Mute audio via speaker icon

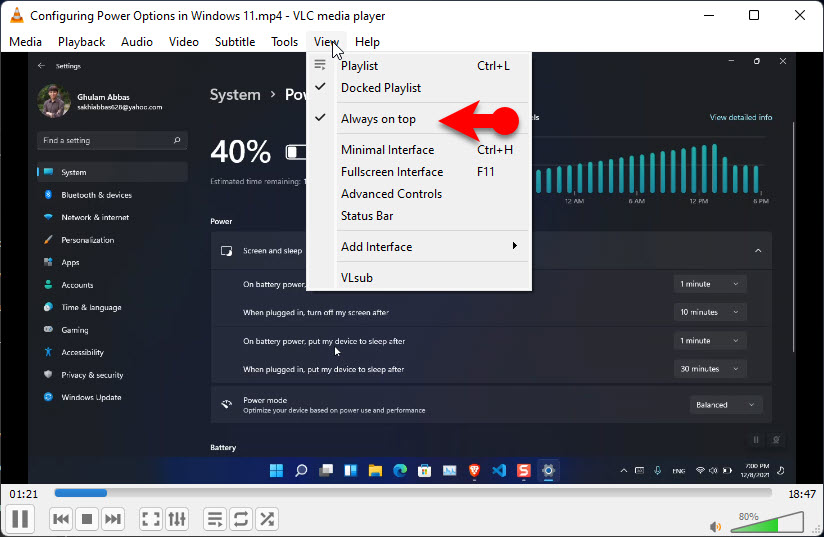715,526
